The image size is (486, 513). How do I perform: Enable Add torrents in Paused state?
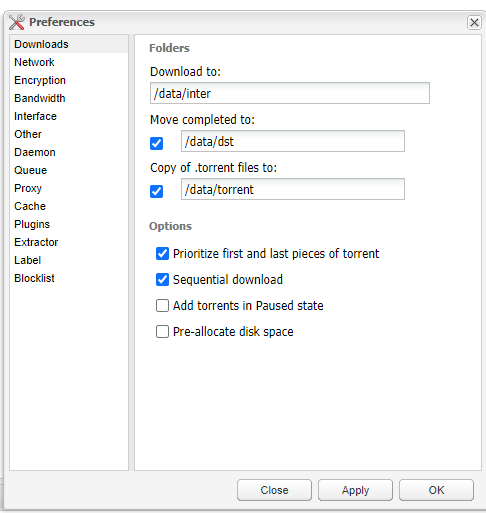click(162, 306)
